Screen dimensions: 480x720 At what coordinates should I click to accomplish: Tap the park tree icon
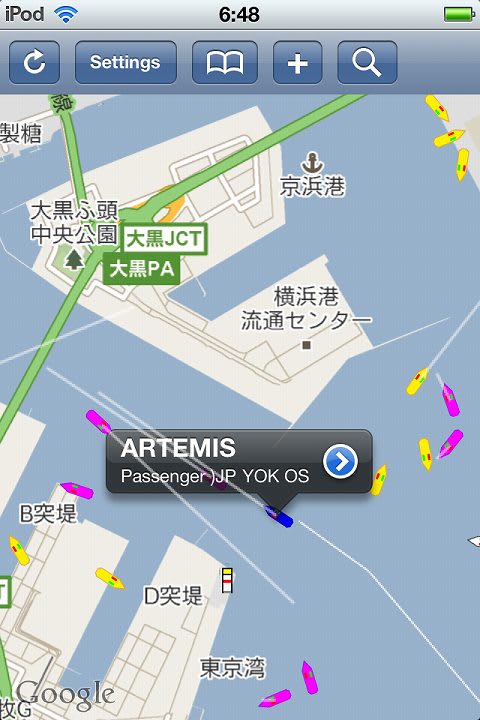73,259
